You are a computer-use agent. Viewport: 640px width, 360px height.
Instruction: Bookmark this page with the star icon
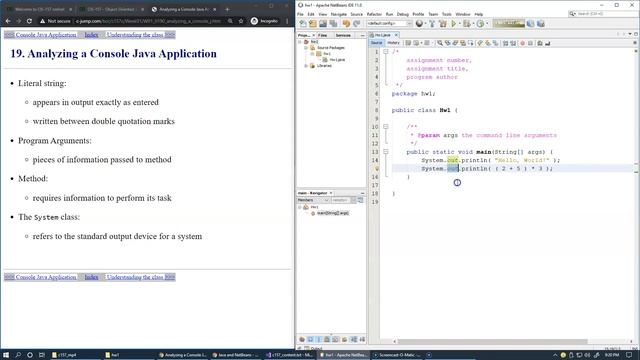coord(241,21)
